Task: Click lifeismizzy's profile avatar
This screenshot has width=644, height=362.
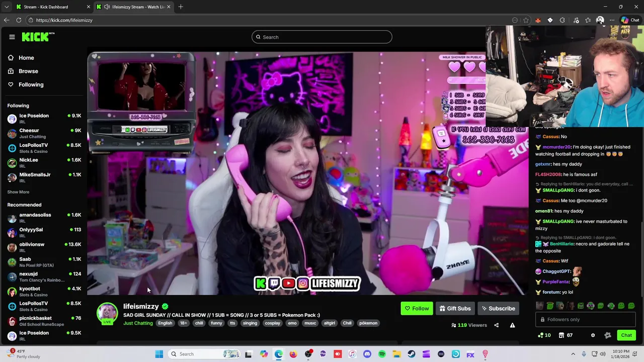Action: [107, 313]
